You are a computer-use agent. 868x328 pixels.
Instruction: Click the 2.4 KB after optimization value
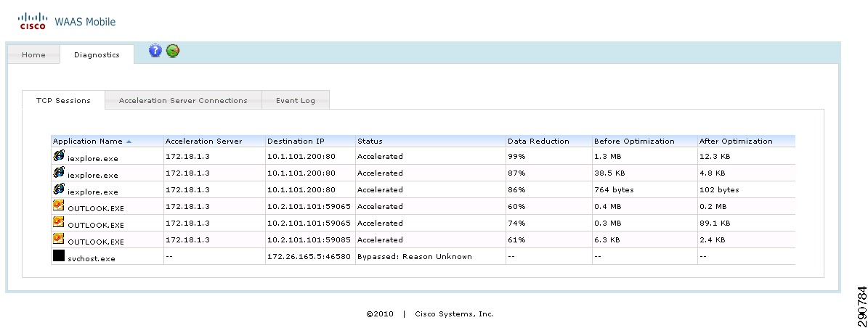(x=712, y=239)
